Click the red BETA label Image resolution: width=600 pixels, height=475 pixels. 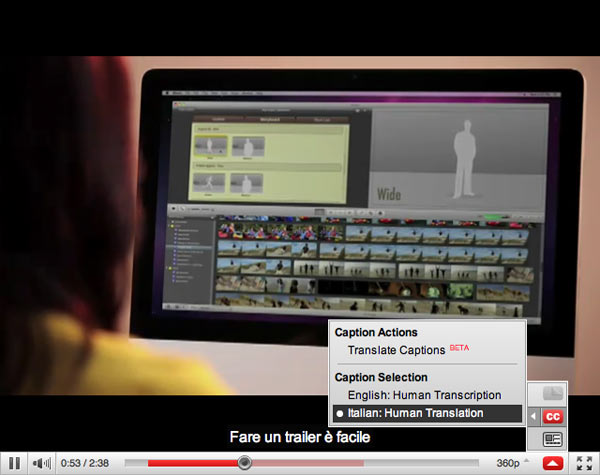click(459, 348)
